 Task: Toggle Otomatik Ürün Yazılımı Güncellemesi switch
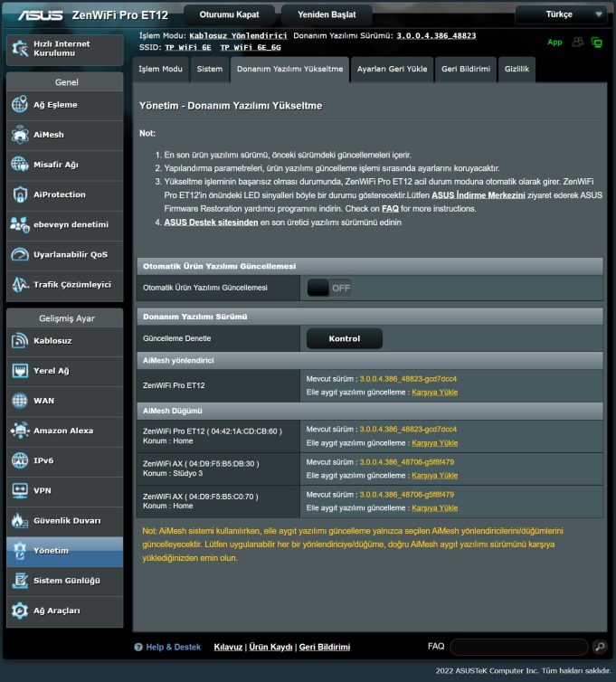329,288
